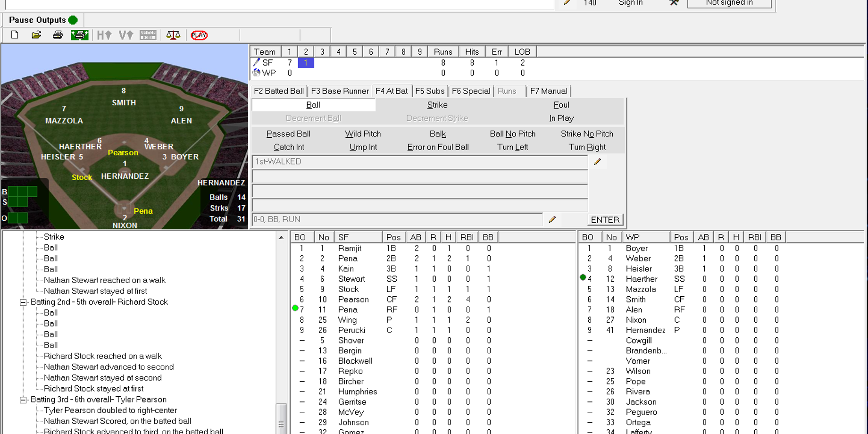
Task: Click Passed Ball
Action: (x=288, y=134)
